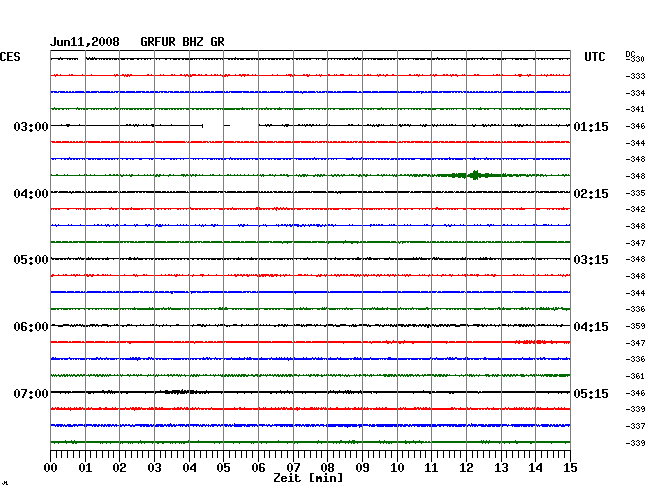
Task: Click x-axis minute label 01
Action: tap(85, 468)
